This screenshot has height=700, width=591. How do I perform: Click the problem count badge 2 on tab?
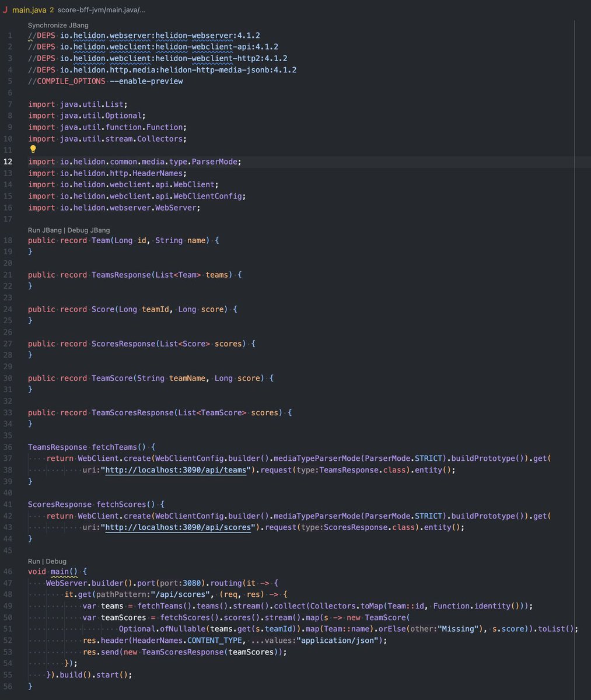(51, 10)
